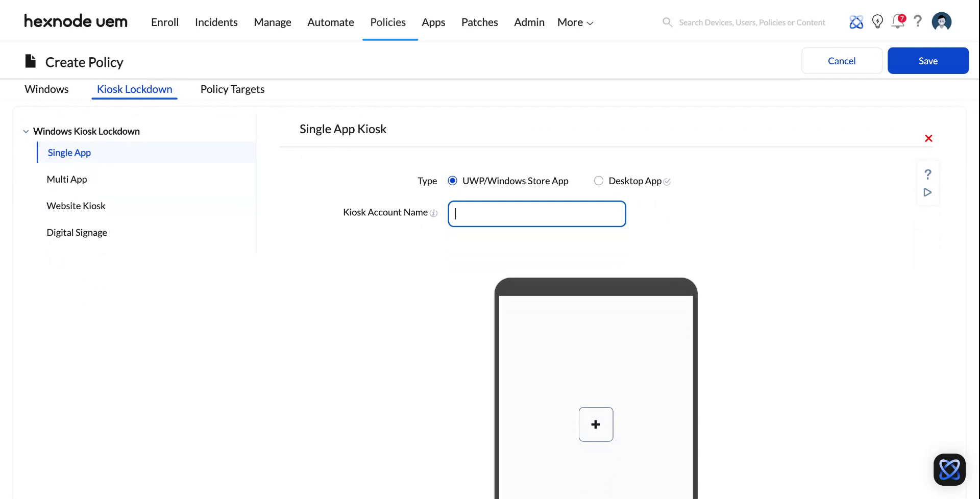Screen dimensions: 980x499
Task: Click the what's new lightbulb icon
Action: click(x=877, y=22)
